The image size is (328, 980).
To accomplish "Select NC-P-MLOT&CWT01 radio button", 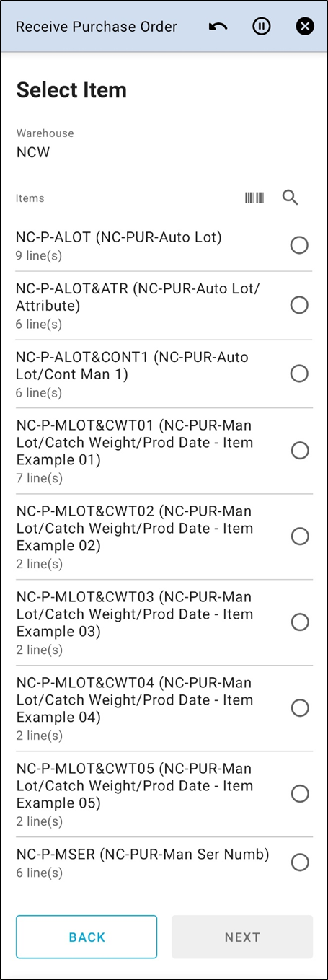I will [299, 451].
